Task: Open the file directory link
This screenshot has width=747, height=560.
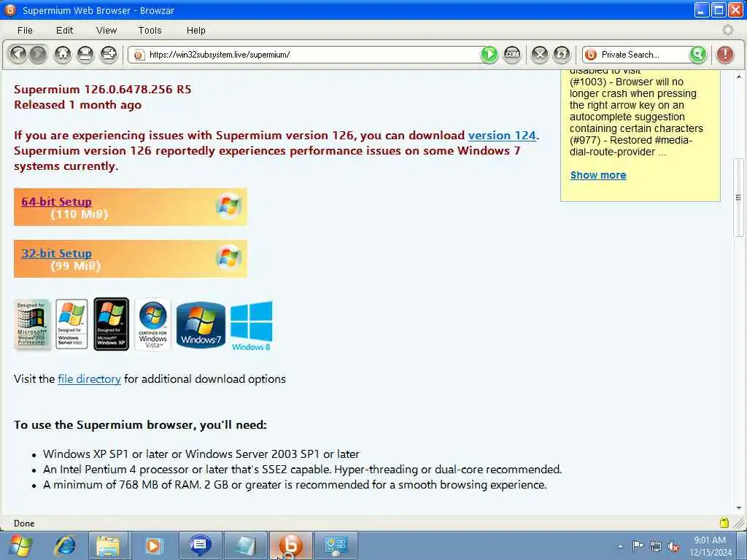Action: coord(89,379)
